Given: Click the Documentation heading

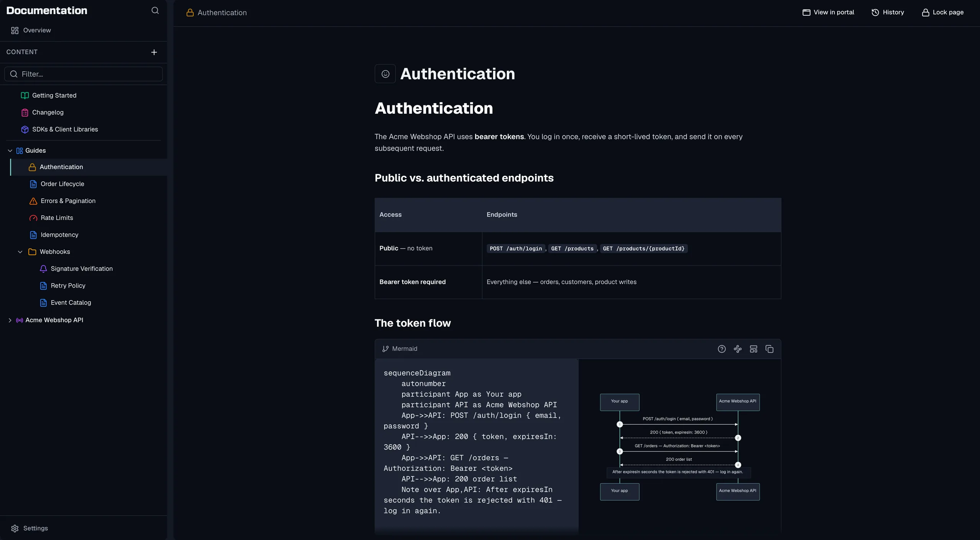Looking at the screenshot, I should [x=47, y=10].
